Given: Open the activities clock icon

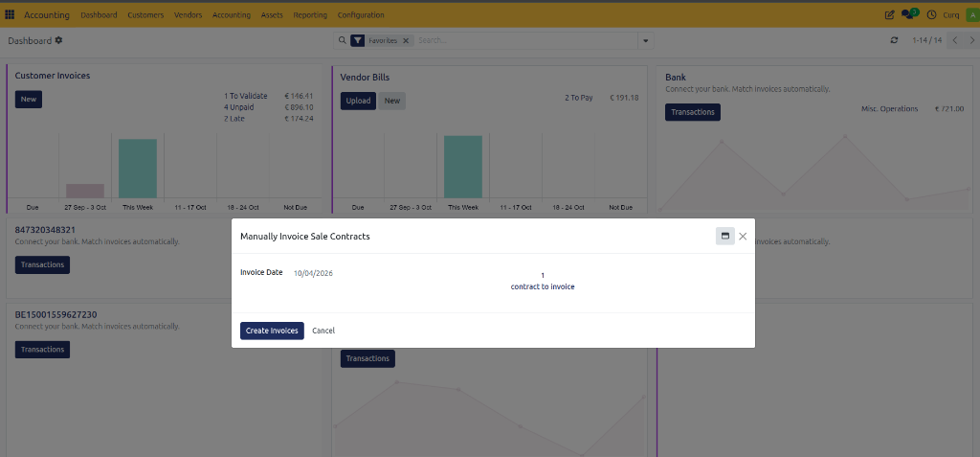Looking at the screenshot, I should [931, 14].
